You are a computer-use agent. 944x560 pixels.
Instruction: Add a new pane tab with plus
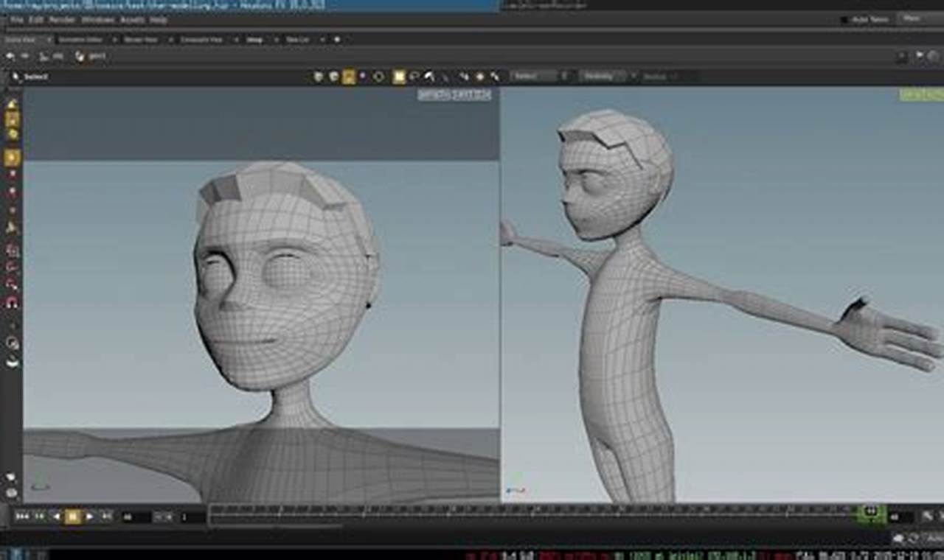(x=337, y=39)
